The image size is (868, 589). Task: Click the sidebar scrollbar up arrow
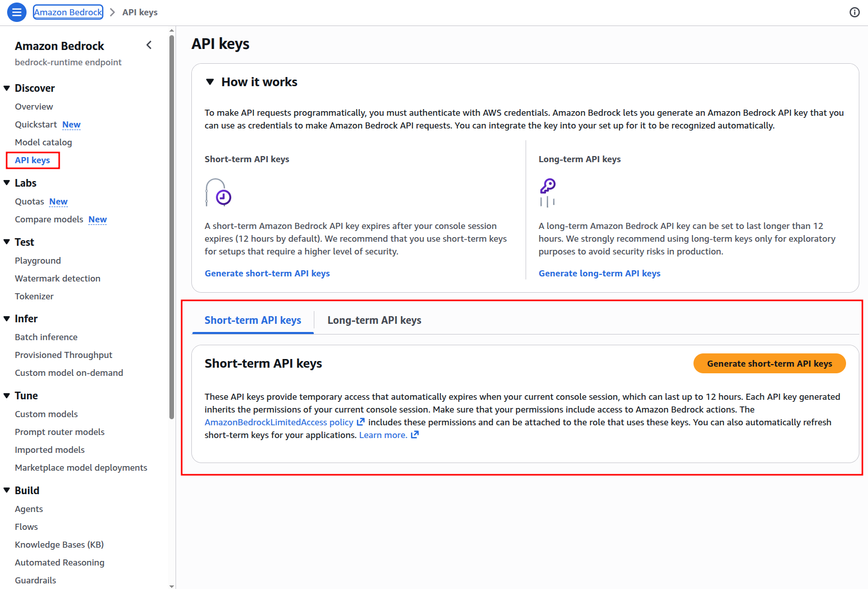pos(171,30)
